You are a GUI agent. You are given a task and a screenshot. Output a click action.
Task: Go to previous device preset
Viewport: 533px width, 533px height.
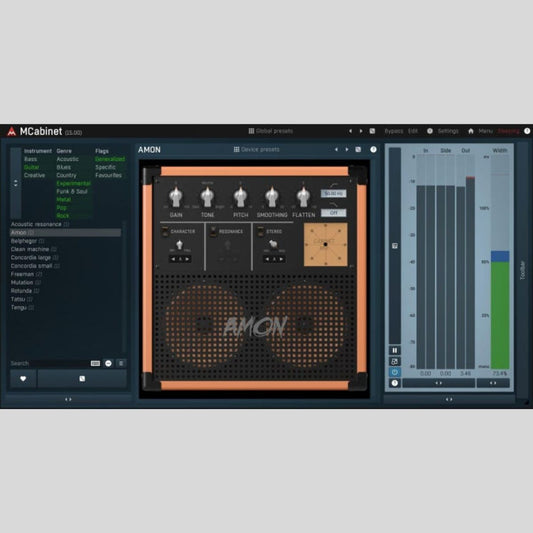point(336,149)
